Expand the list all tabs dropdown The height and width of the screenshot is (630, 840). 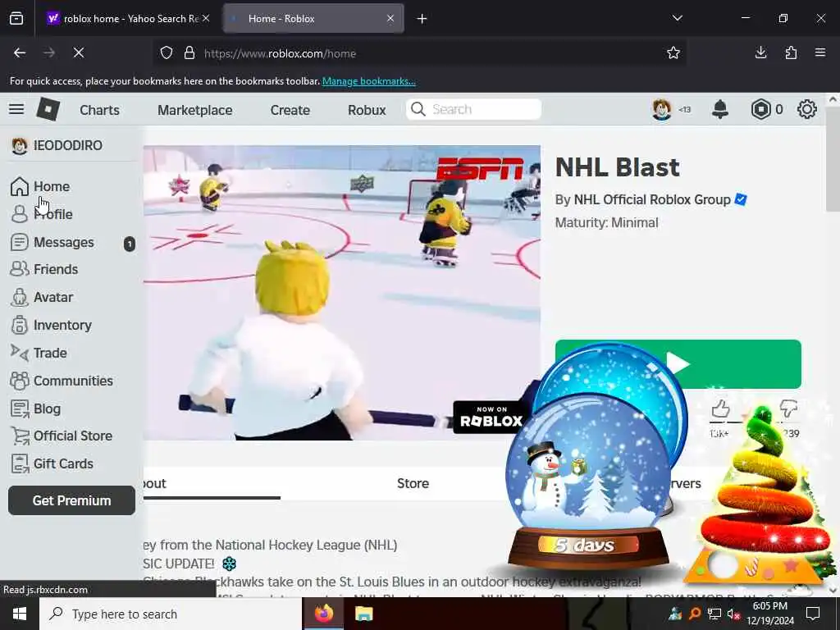click(x=678, y=18)
